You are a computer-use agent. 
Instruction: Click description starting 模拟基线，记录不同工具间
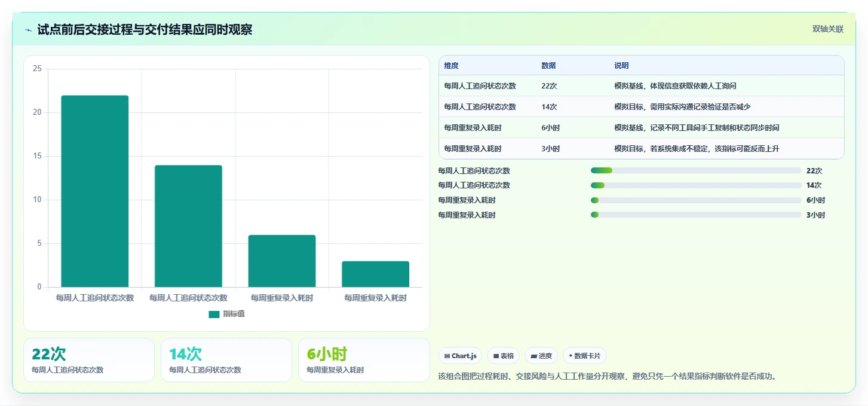(x=697, y=128)
